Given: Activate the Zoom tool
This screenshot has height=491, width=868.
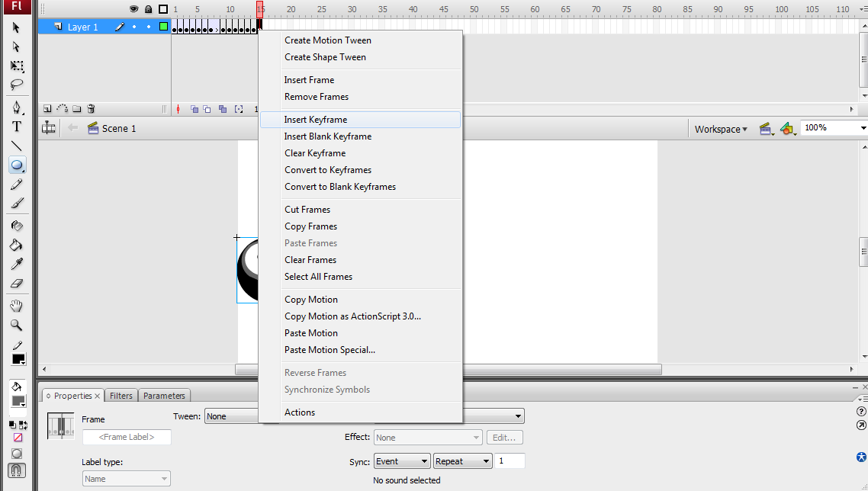Looking at the screenshot, I should pyautogui.click(x=16, y=326).
